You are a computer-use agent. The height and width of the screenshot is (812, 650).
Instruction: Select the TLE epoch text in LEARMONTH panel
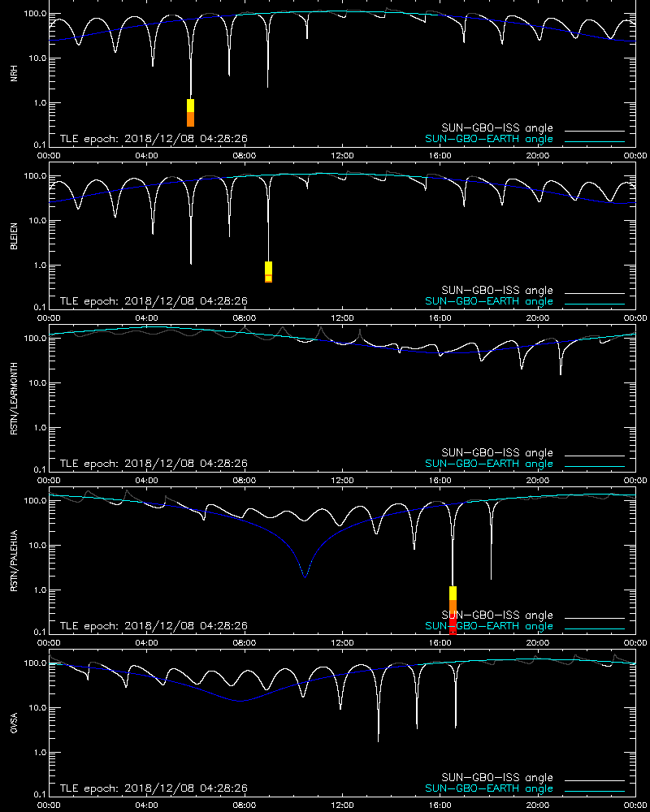154,464
